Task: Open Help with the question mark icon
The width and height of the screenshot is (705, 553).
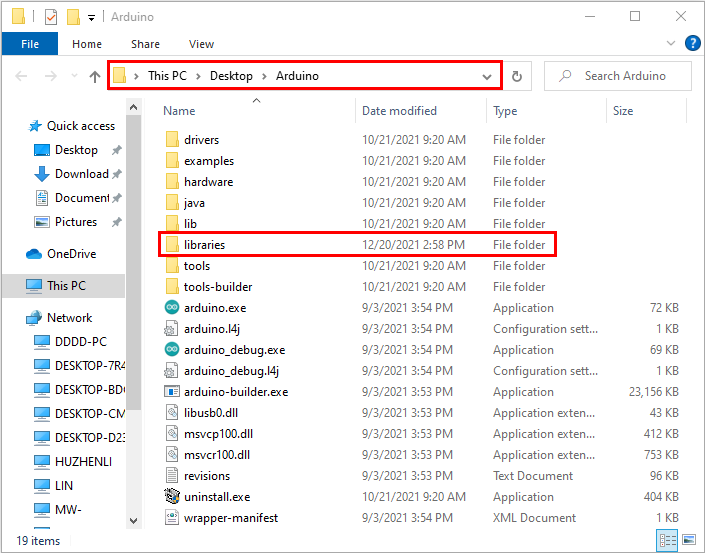Action: point(692,44)
